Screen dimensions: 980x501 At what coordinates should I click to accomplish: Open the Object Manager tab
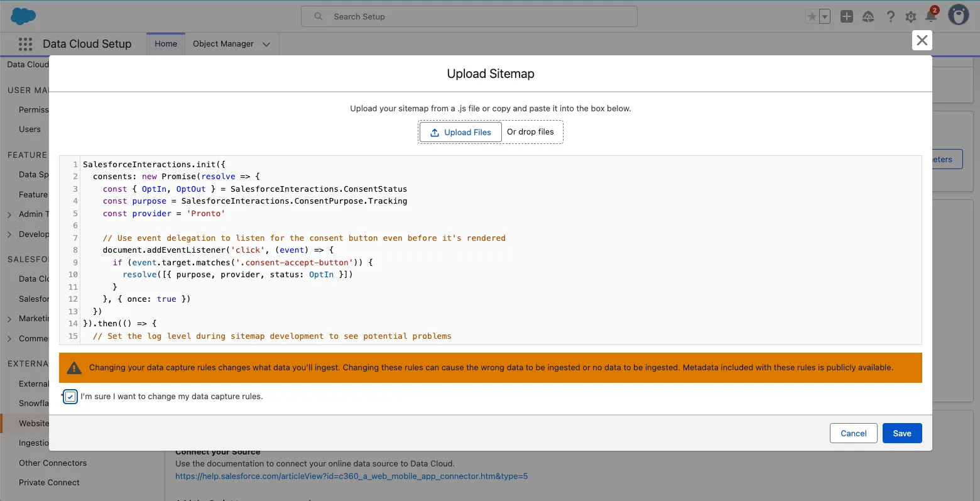(223, 44)
